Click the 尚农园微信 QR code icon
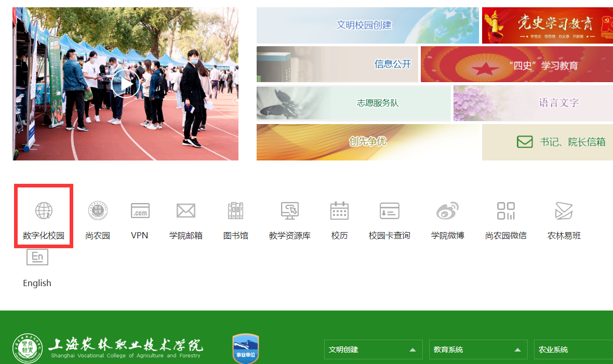 pos(505,211)
